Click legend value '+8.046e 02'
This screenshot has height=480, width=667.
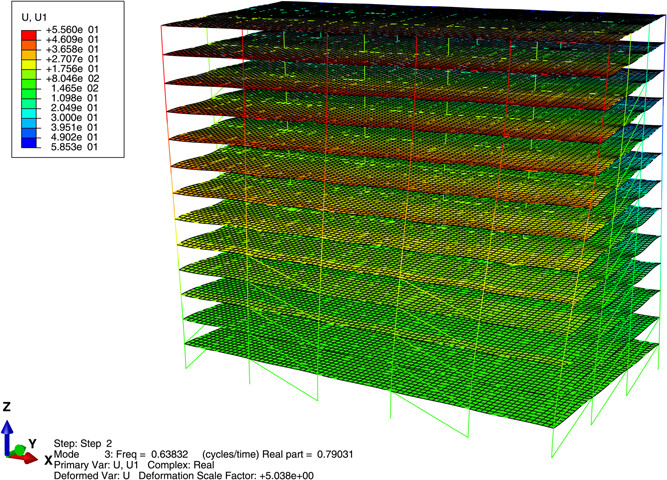click(72, 79)
